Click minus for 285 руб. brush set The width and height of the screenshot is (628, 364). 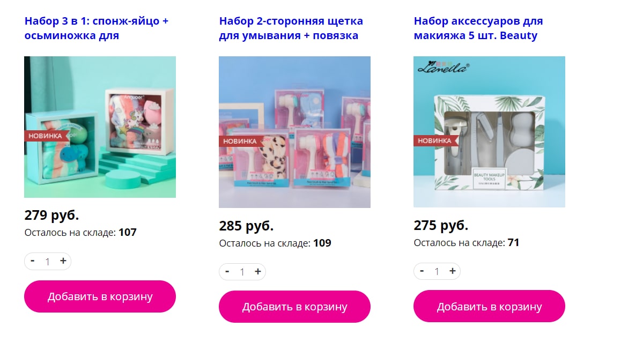(x=227, y=271)
